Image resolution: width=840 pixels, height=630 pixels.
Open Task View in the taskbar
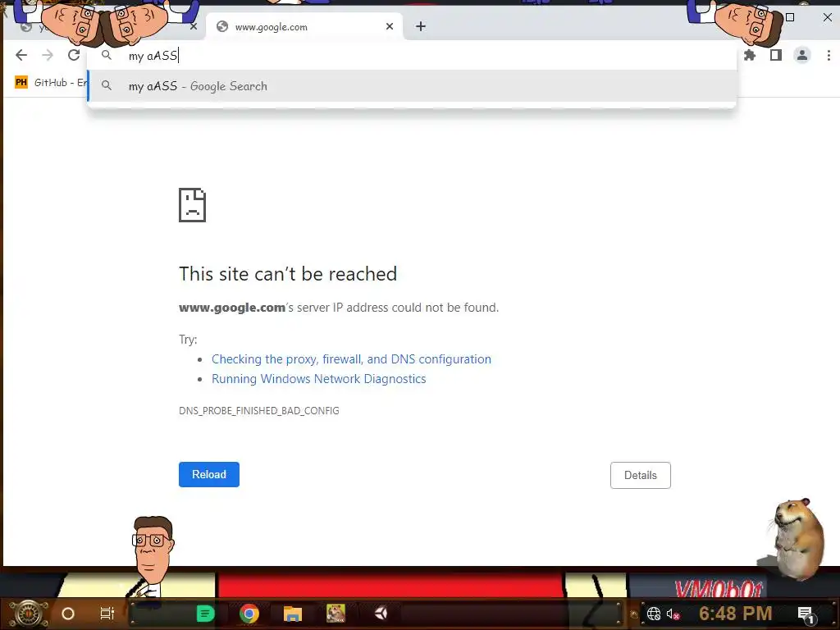point(107,614)
